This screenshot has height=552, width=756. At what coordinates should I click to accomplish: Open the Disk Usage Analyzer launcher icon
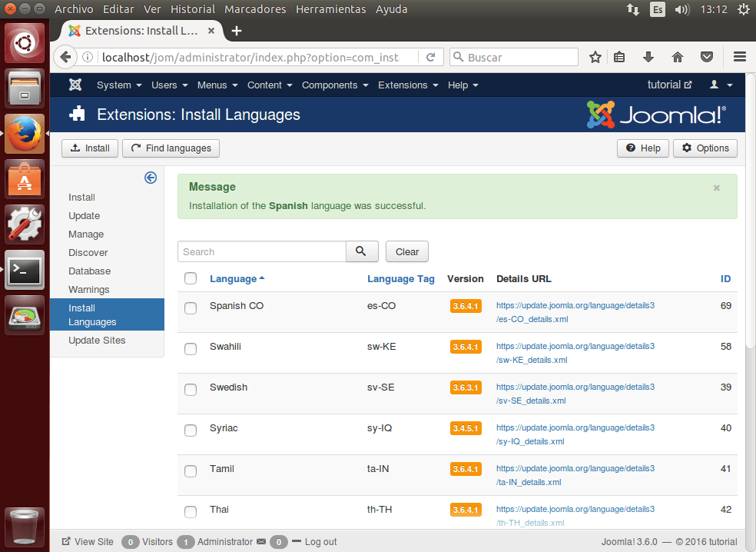click(x=25, y=315)
